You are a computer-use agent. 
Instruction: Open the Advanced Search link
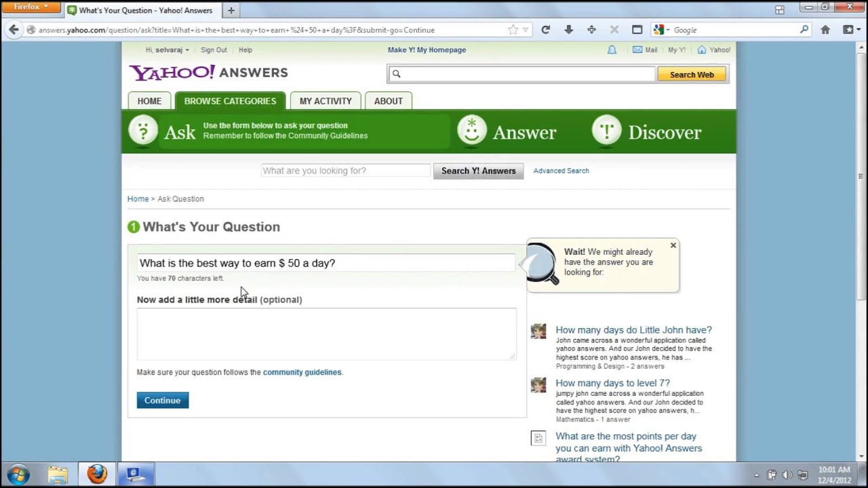tap(561, 171)
